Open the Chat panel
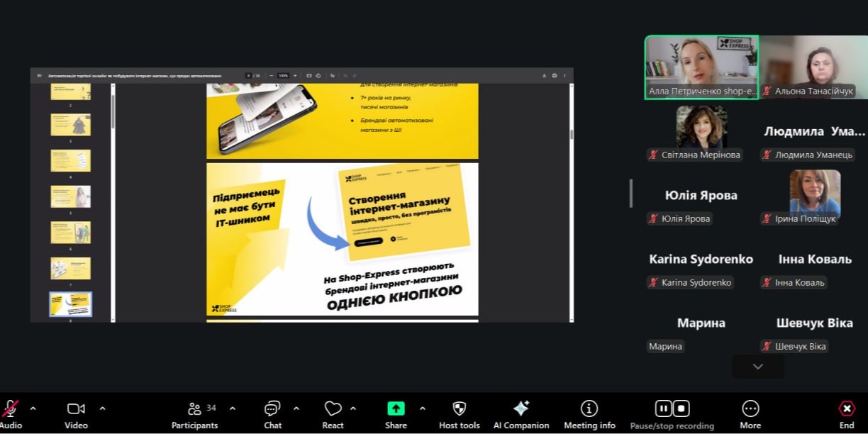 (272, 415)
